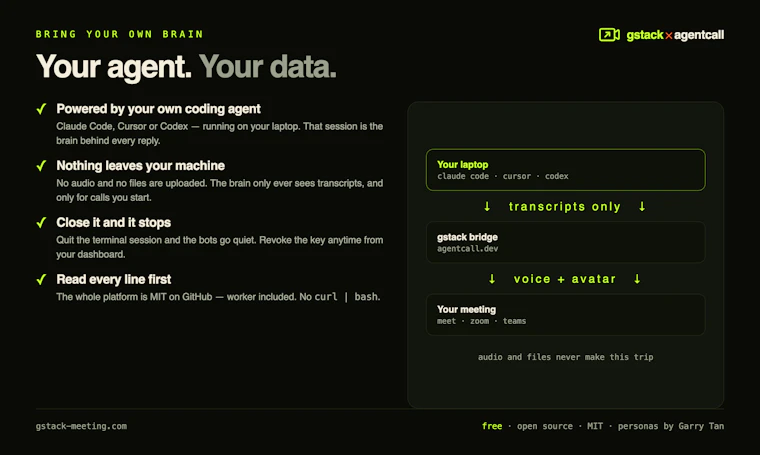
Task: Select the gstack bridge diagram card
Action: click(x=566, y=242)
